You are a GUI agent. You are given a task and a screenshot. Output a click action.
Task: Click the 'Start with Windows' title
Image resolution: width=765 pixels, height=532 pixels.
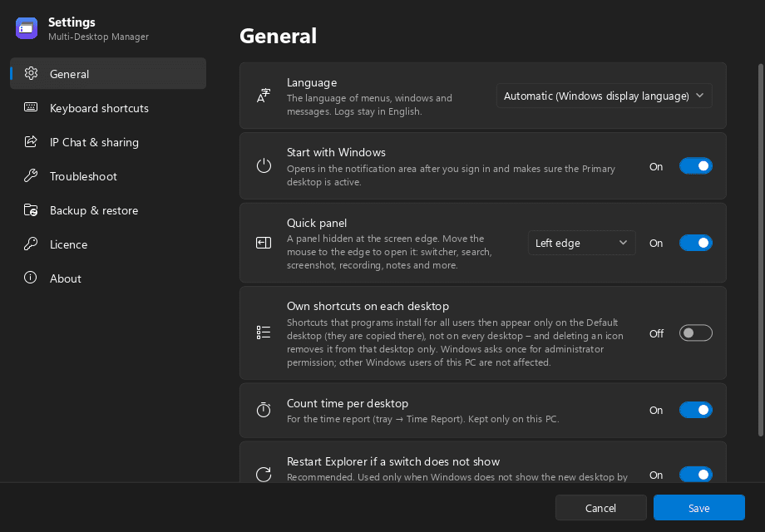(336, 153)
